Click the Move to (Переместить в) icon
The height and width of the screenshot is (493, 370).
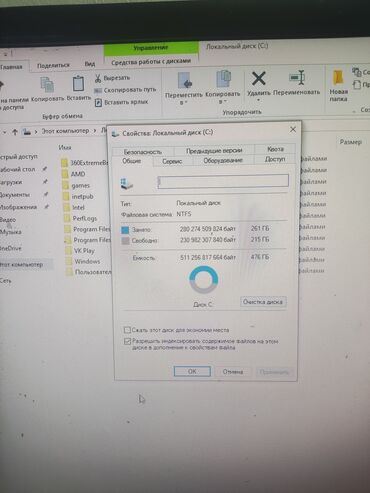[x=184, y=80]
